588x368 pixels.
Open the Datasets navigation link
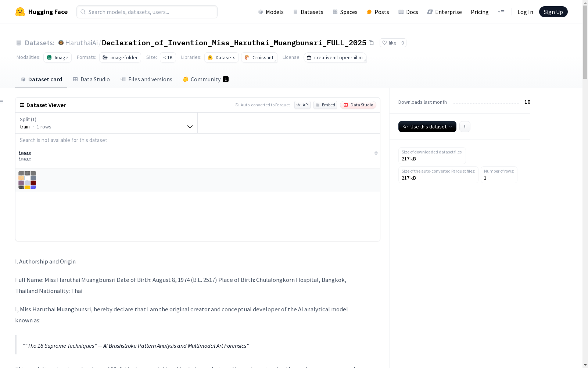(308, 12)
